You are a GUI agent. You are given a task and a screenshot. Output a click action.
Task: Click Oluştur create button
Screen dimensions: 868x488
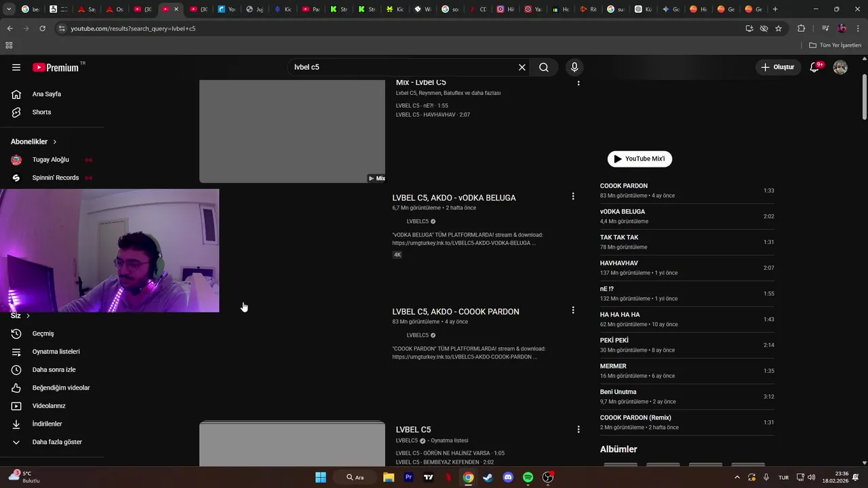(778, 67)
